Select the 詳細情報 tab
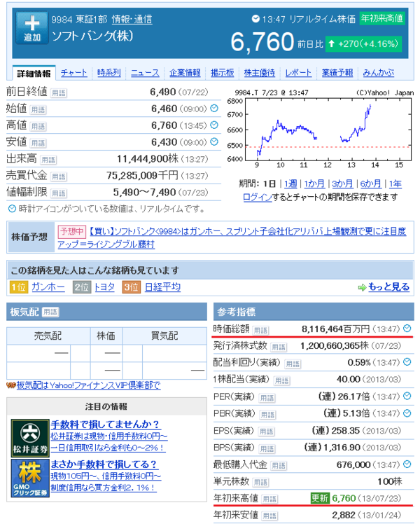420x531 pixels. [34, 73]
